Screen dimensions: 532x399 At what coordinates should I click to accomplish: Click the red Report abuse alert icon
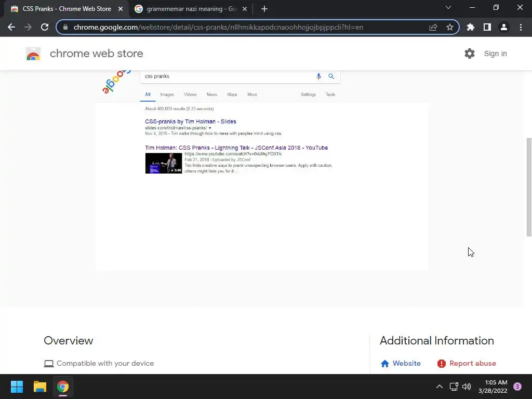point(442,364)
